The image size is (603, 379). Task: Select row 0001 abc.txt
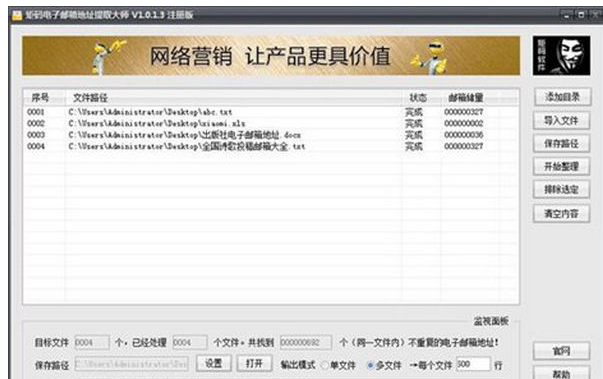(x=271, y=112)
